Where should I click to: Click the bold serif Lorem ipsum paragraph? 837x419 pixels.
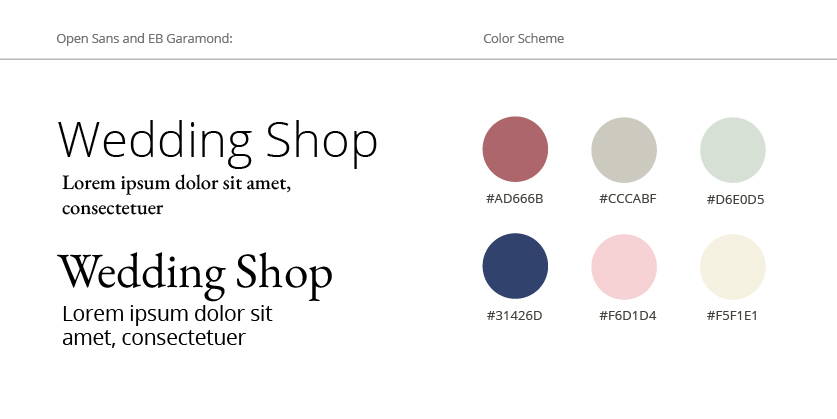tap(177, 195)
